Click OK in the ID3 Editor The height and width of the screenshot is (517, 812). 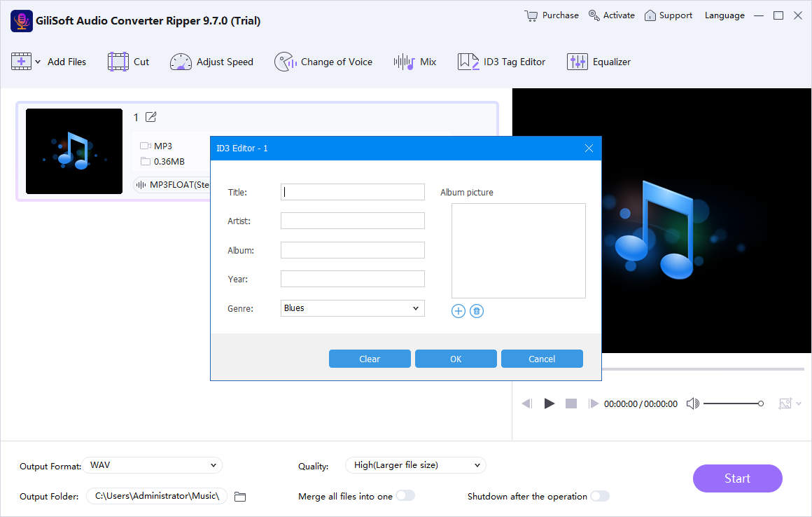click(x=456, y=359)
